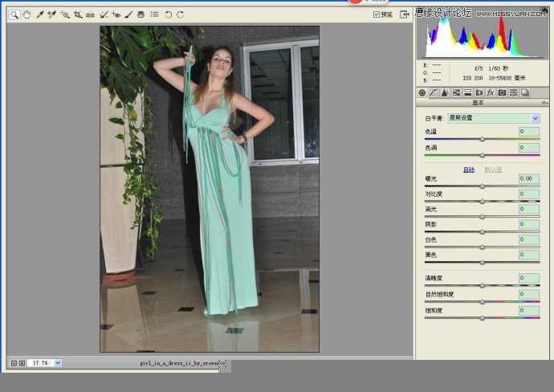Rotate image clockwise
This screenshot has width=554, height=392.
click(x=181, y=14)
